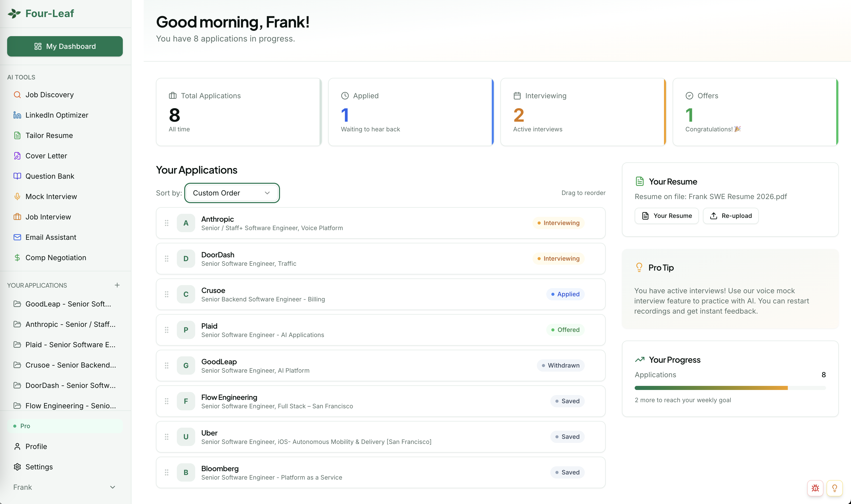Click the Comp Negotiation dollar icon

(x=17, y=257)
